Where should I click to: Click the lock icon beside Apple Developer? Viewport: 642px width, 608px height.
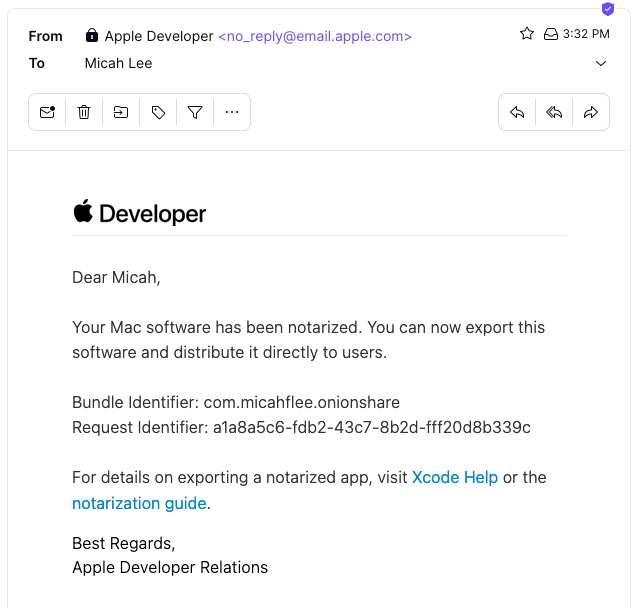point(92,35)
